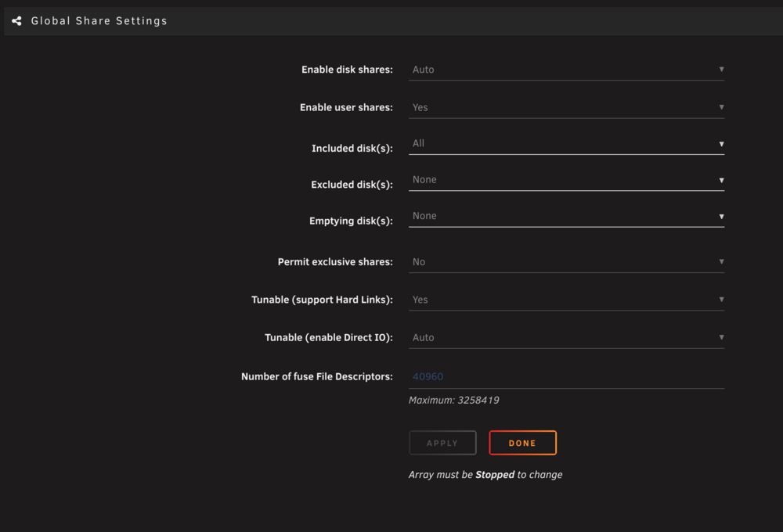Click the 'Maximum: 3258419' hint text
The image size is (783, 532).
point(454,401)
